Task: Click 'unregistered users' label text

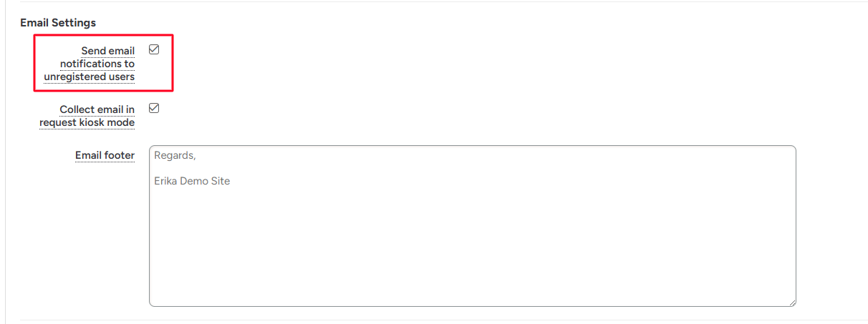Action: [89, 77]
